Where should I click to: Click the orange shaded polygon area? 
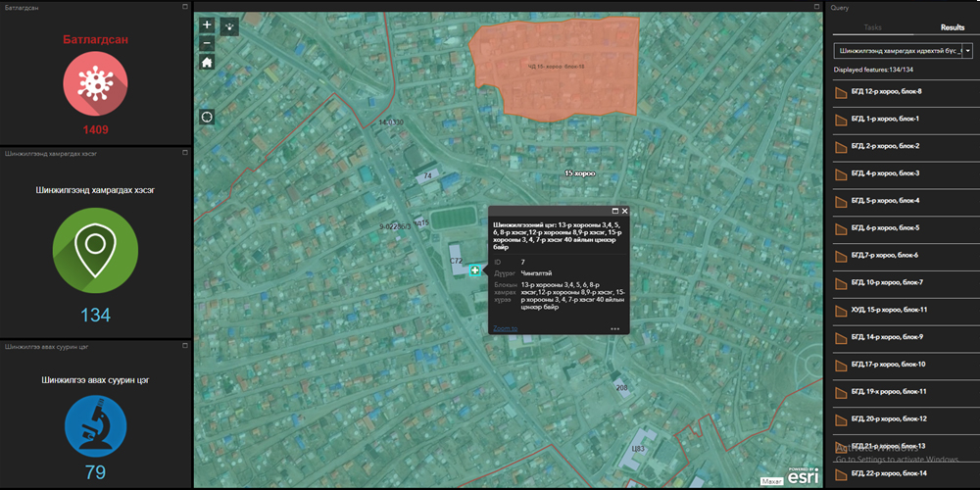pos(554,67)
